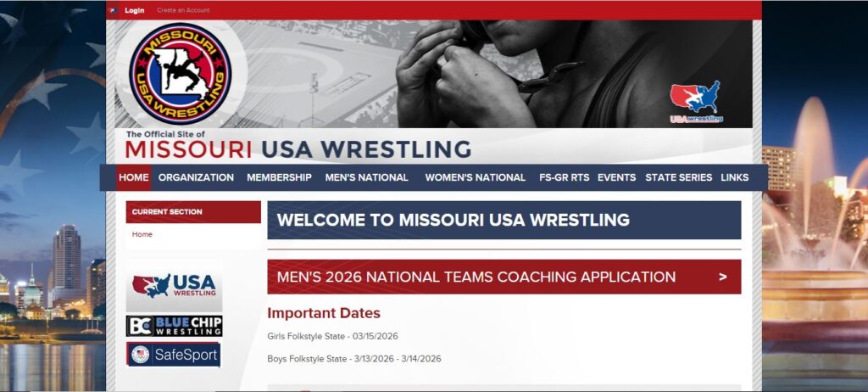Open the ORGANIZATION menu
868x392 pixels.
pyautogui.click(x=196, y=177)
